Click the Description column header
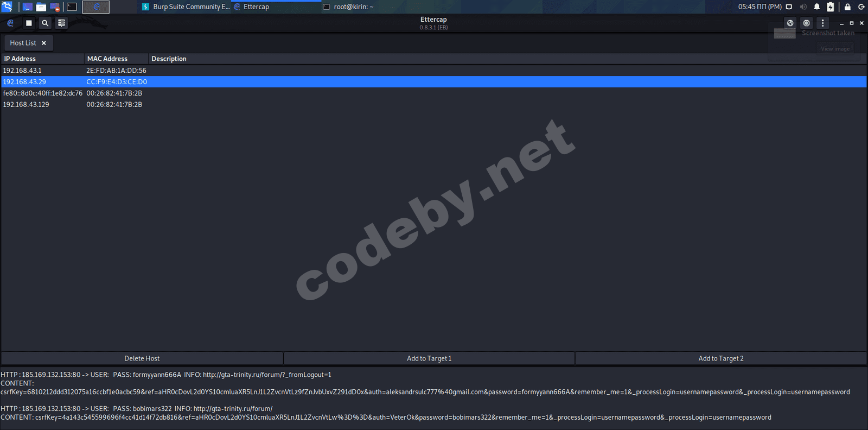This screenshot has width=868, height=430. [507, 59]
